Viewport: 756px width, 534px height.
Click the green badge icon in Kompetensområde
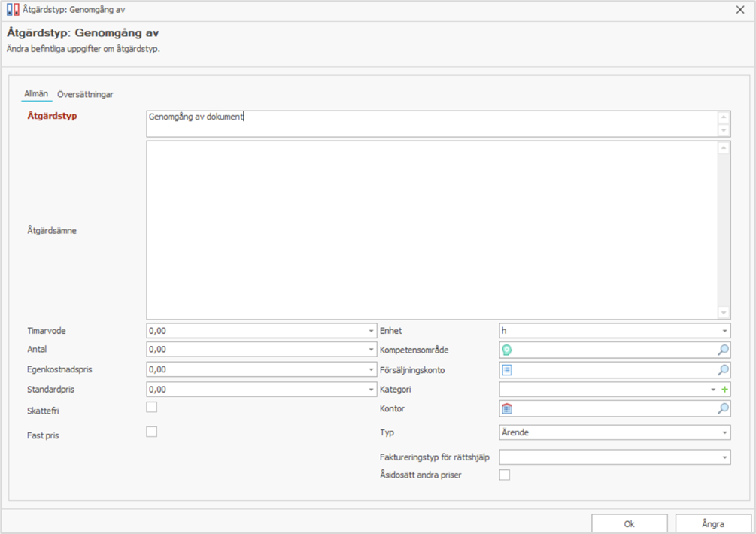(507, 350)
